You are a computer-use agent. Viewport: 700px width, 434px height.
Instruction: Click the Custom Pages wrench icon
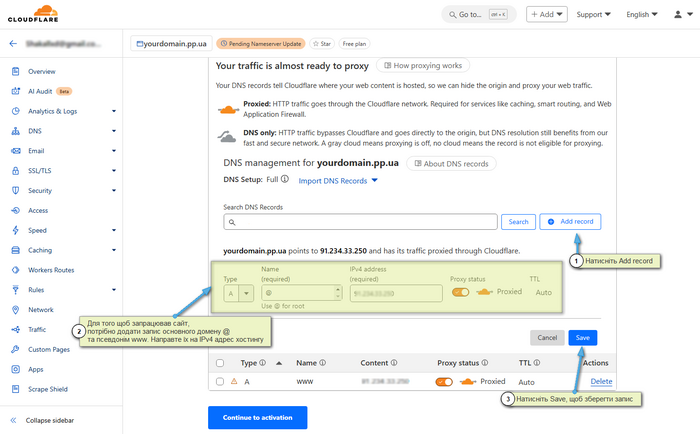click(x=16, y=349)
